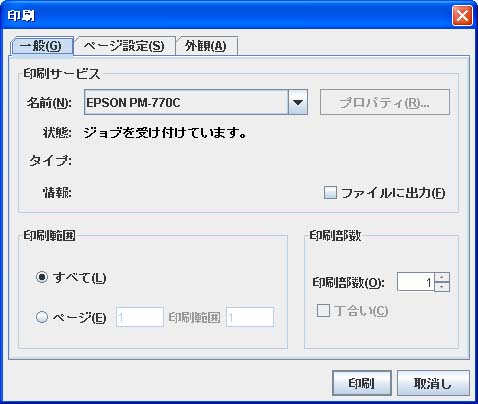Image resolution: width=478 pixels, height=404 pixels.
Task: Click the 印刷 print button
Action: (362, 383)
